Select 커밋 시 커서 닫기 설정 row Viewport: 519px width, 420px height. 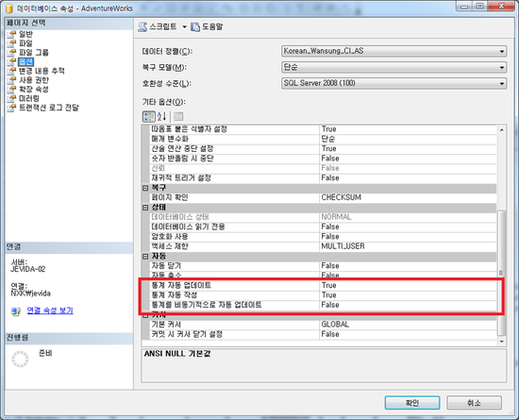[x=323, y=334]
